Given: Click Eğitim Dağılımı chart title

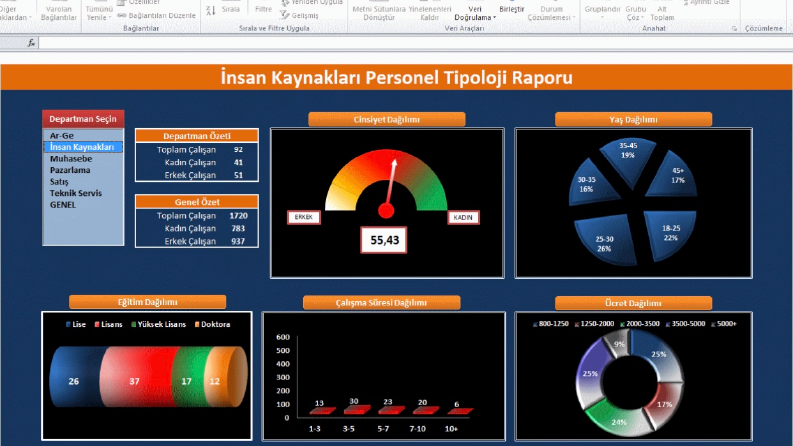Looking at the screenshot, I should click(147, 302).
